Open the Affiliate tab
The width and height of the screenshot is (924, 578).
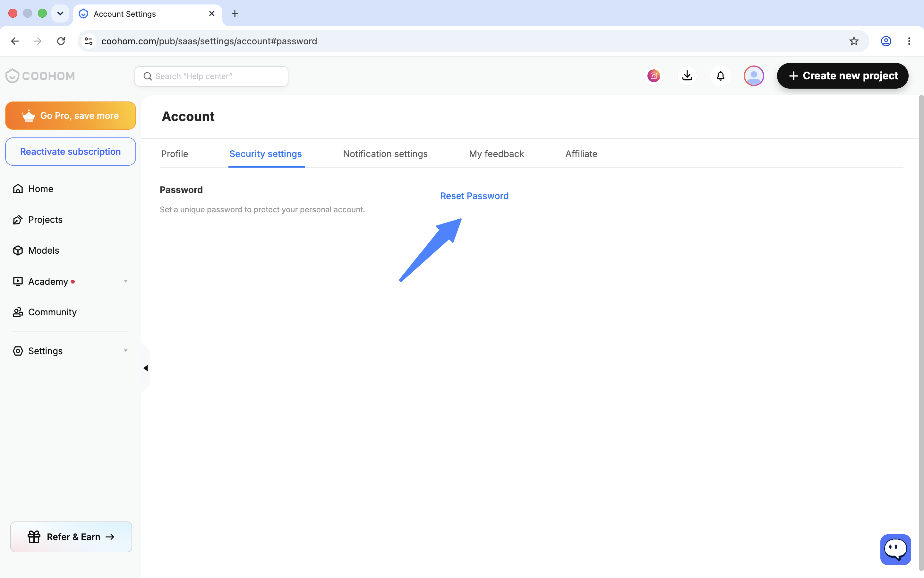[x=581, y=154]
